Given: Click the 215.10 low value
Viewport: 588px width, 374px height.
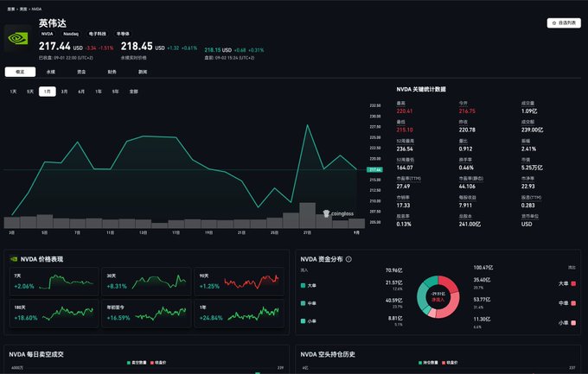Looking at the screenshot, I should pos(405,130).
